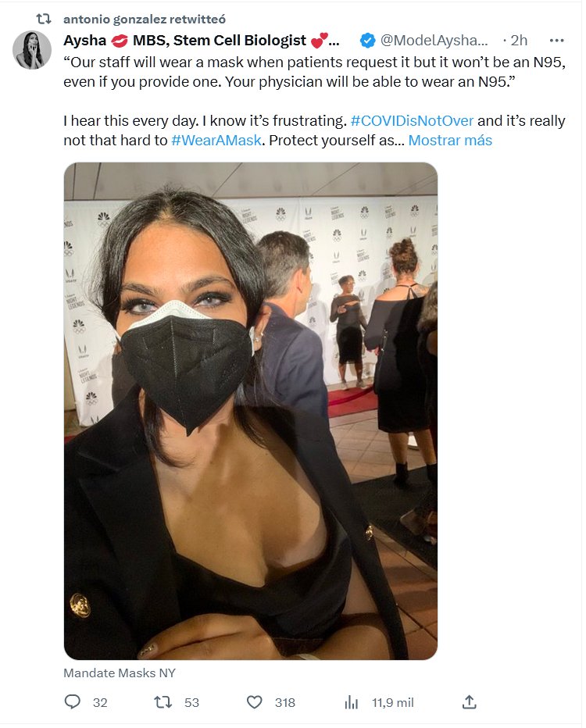Image resolution: width=586 pixels, height=728 pixels.
Task: Like the tweet with heart icon
Action: point(254,702)
